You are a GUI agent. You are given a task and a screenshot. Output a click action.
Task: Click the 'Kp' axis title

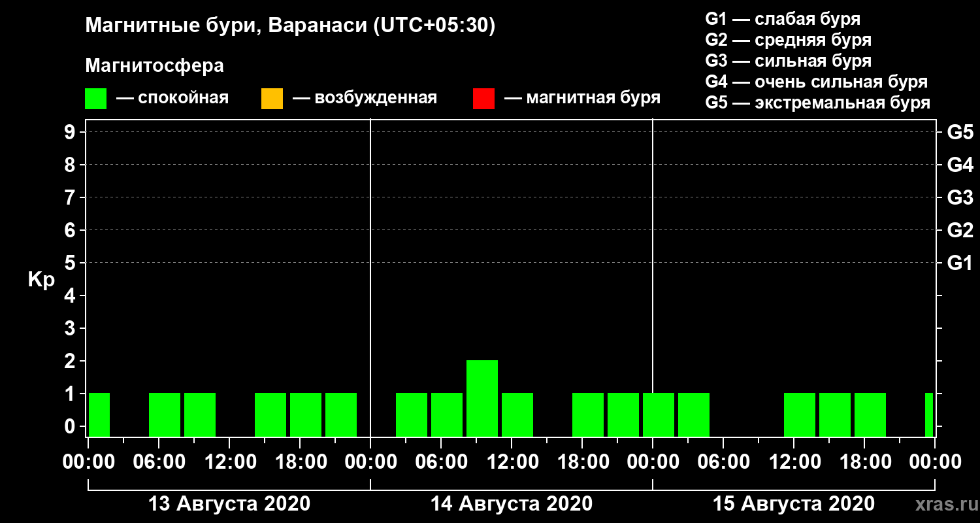pyautogui.click(x=41, y=279)
